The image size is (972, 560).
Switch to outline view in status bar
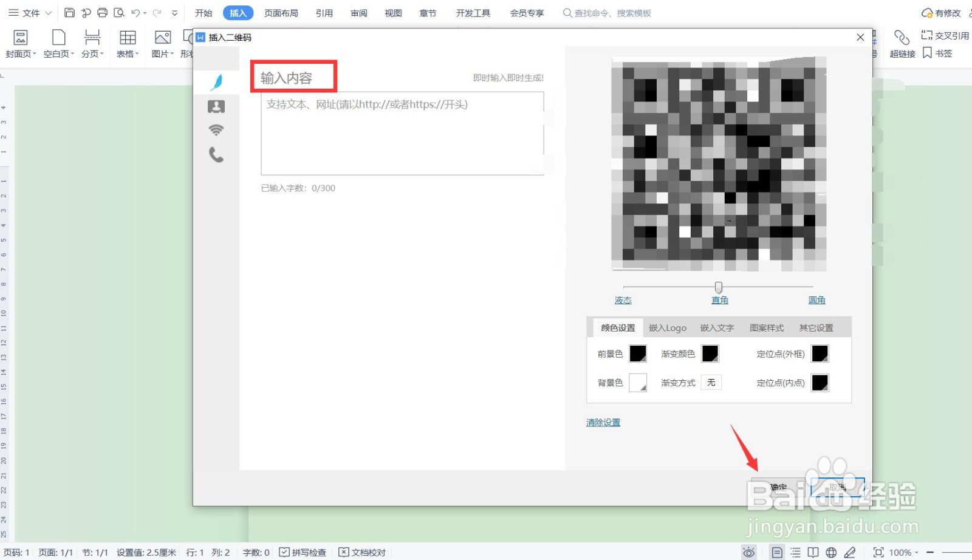click(x=795, y=552)
